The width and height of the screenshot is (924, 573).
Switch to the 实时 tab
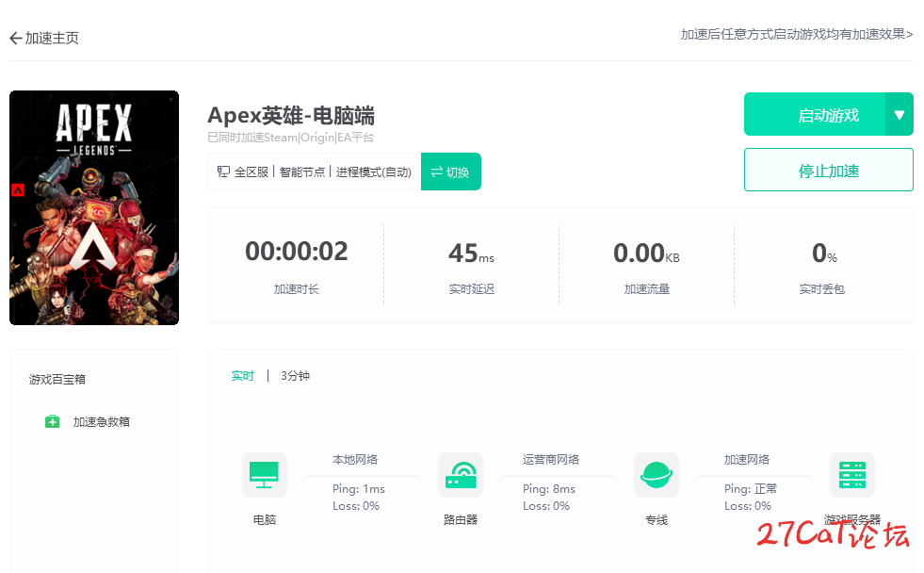(242, 376)
